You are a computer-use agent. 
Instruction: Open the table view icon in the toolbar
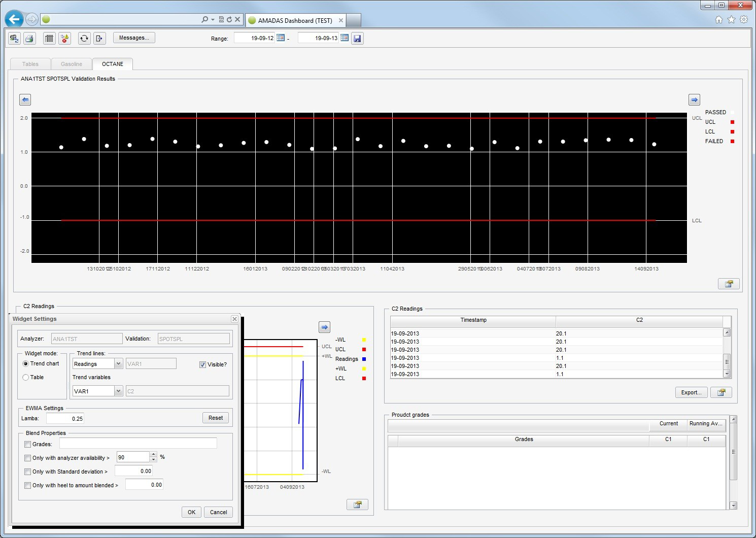[x=49, y=38]
